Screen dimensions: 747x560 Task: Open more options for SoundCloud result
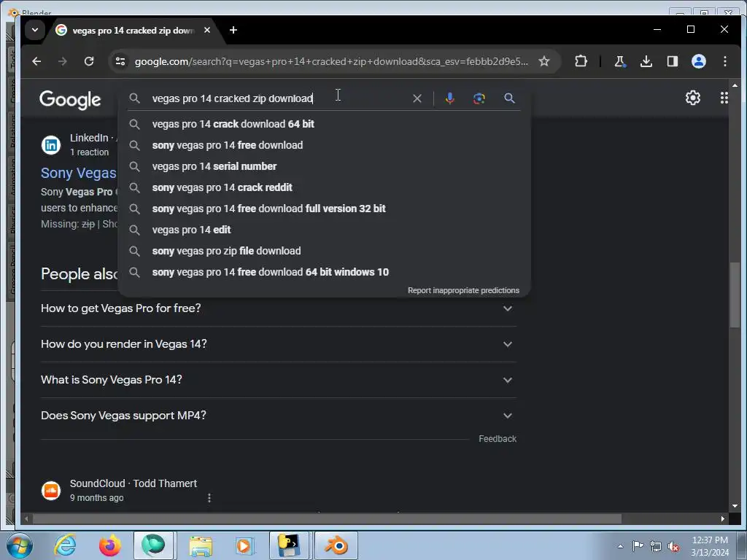pos(209,497)
